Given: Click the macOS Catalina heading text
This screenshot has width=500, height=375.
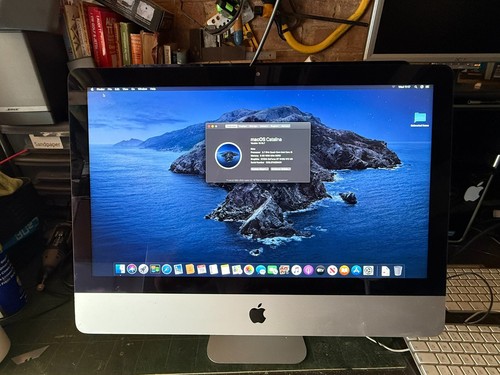Looking at the screenshot, I should coord(266,139).
